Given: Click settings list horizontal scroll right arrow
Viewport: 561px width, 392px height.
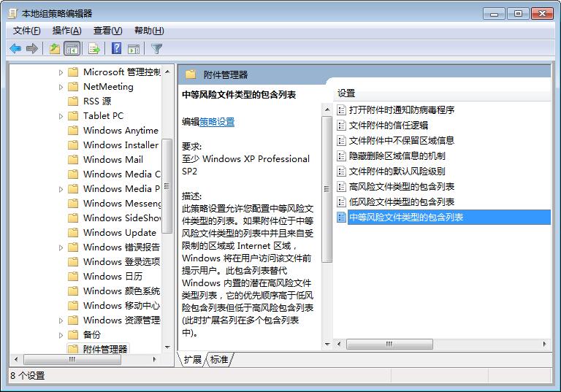Looking at the screenshot, I should coord(544,344).
